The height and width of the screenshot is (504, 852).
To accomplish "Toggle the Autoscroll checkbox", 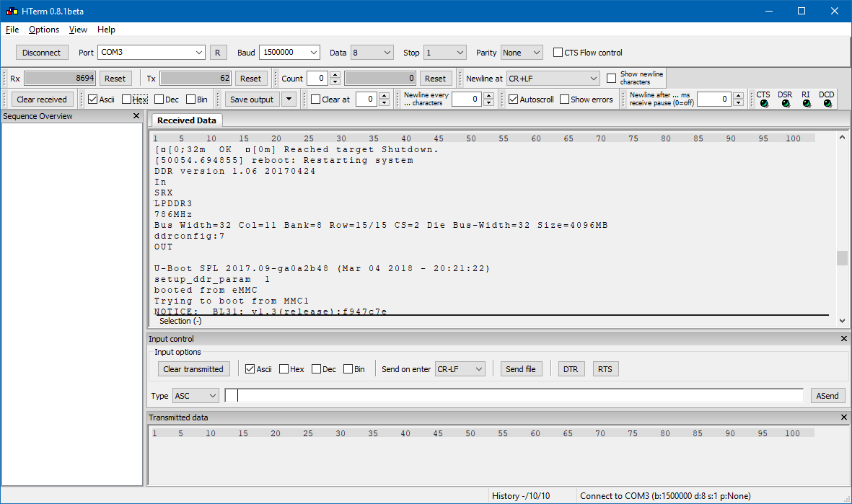I will pyautogui.click(x=513, y=100).
